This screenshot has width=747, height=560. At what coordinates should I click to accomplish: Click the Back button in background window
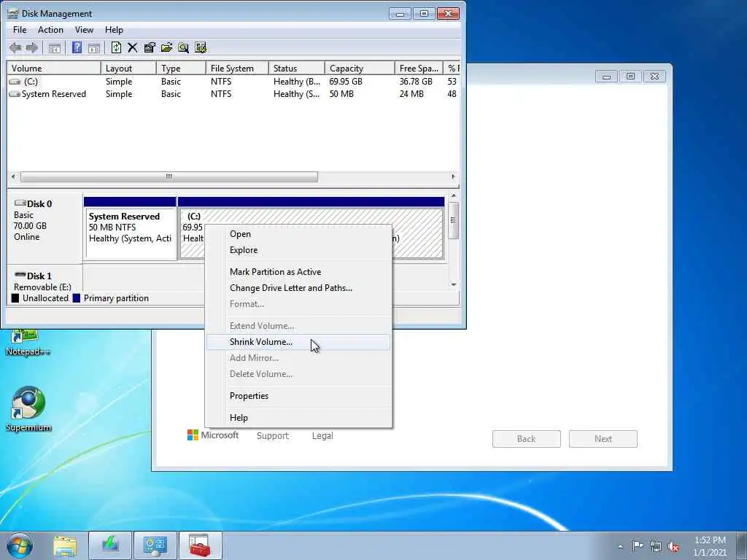[527, 439]
